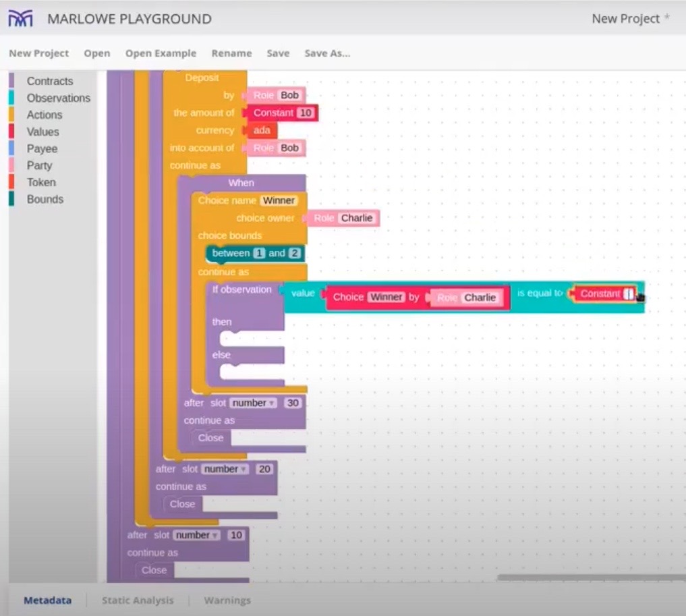Image resolution: width=686 pixels, height=616 pixels.
Task: Open the Party toolbox category
Action: (x=39, y=165)
